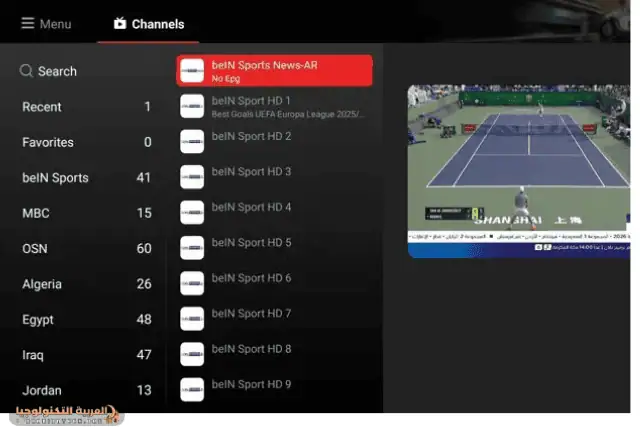
Task: Play beIN Sport HD 4 channel title
Action: (251, 207)
